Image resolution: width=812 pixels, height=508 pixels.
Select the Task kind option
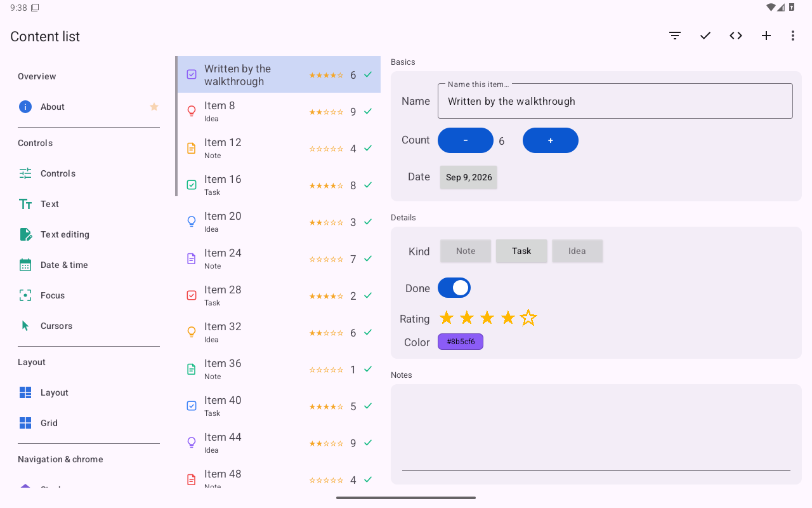point(521,251)
